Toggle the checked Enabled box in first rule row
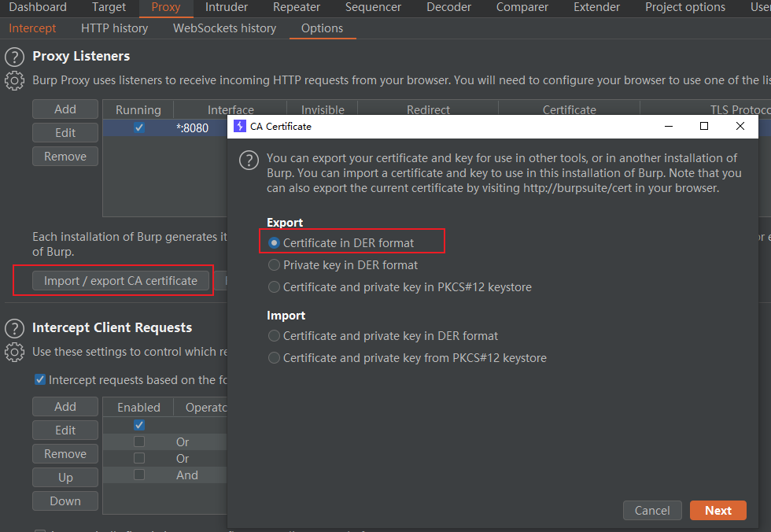The width and height of the screenshot is (771, 532). click(139, 425)
